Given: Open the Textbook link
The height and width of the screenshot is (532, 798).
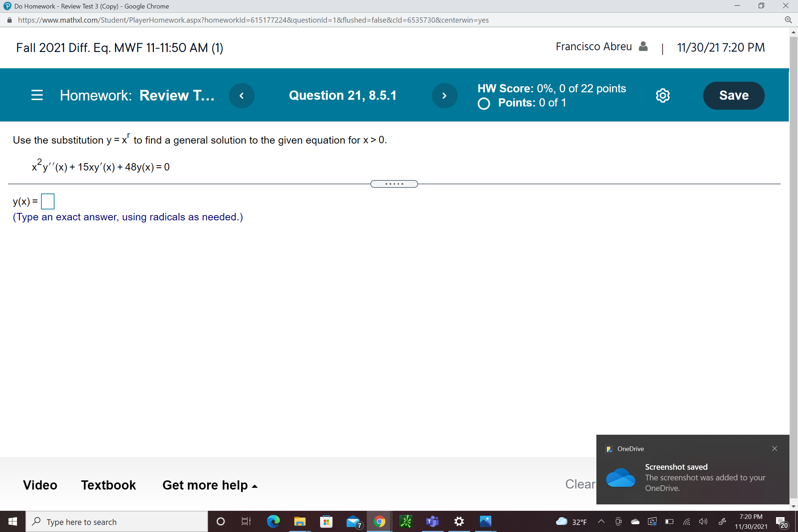Looking at the screenshot, I should (x=108, y=485).
